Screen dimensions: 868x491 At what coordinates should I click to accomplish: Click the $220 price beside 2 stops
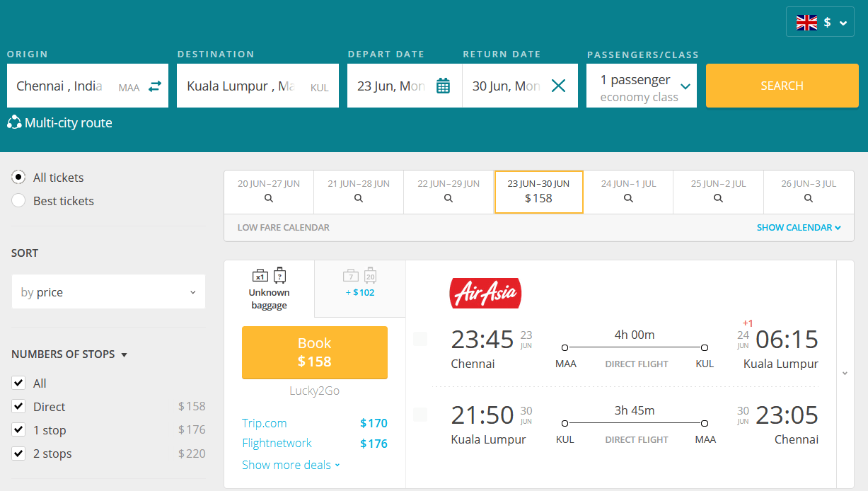pos(192,454)
